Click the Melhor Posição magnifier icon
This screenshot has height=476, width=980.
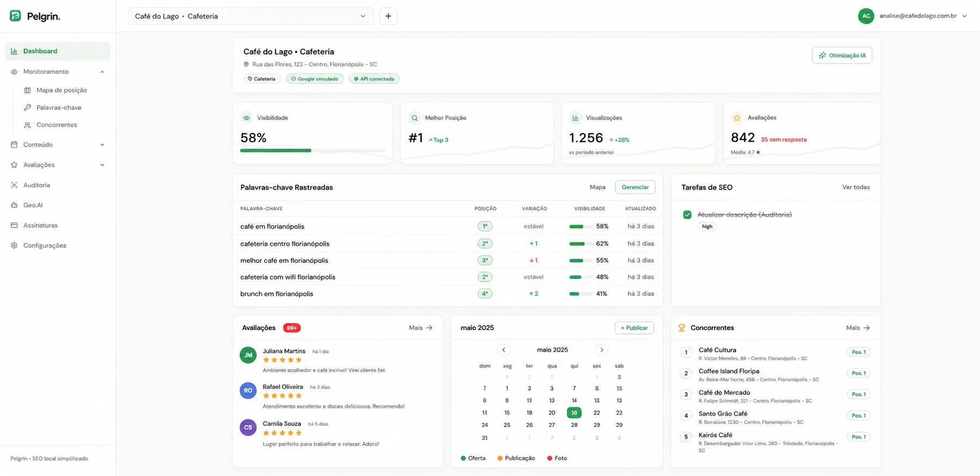pos(415,118)
